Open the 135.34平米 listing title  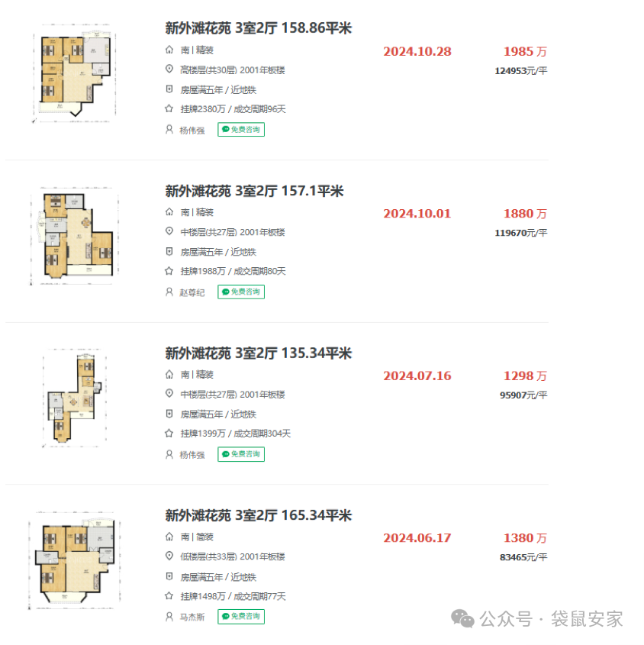(258, 353)
